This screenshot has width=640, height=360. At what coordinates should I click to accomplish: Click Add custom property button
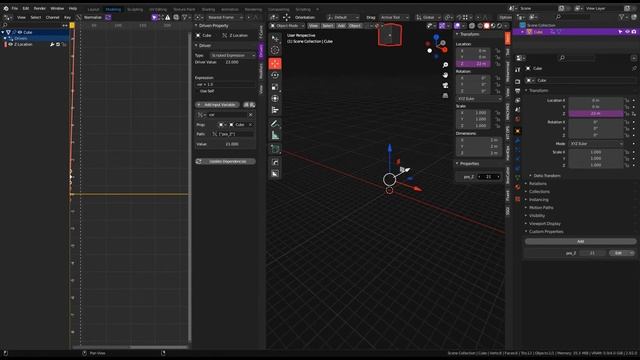580,242
